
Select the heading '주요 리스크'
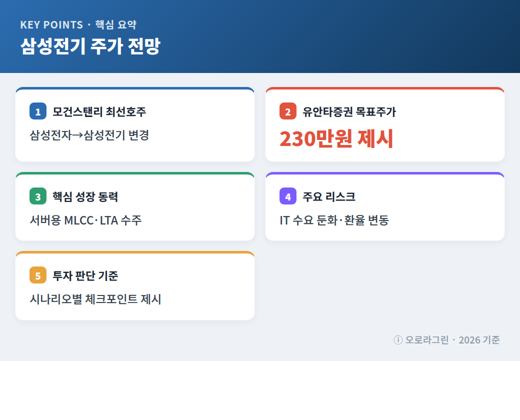pyautogui.click(x=329, y=196)
